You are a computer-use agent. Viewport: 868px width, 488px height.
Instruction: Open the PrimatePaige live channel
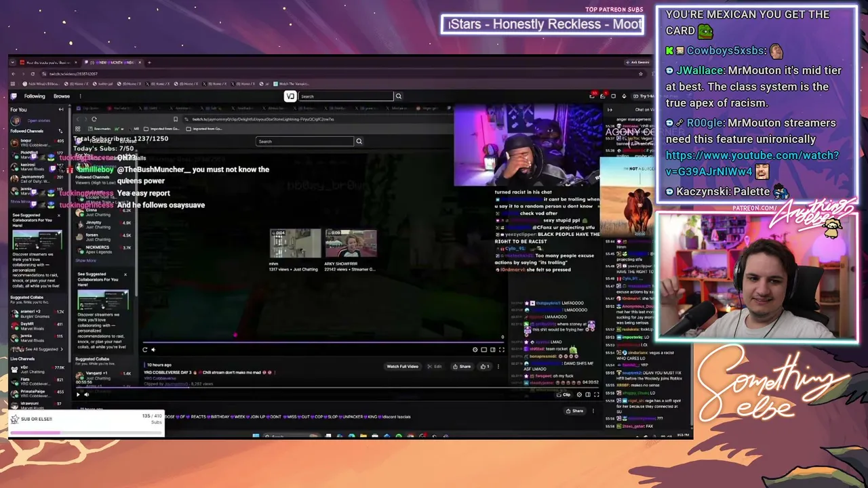37,393
